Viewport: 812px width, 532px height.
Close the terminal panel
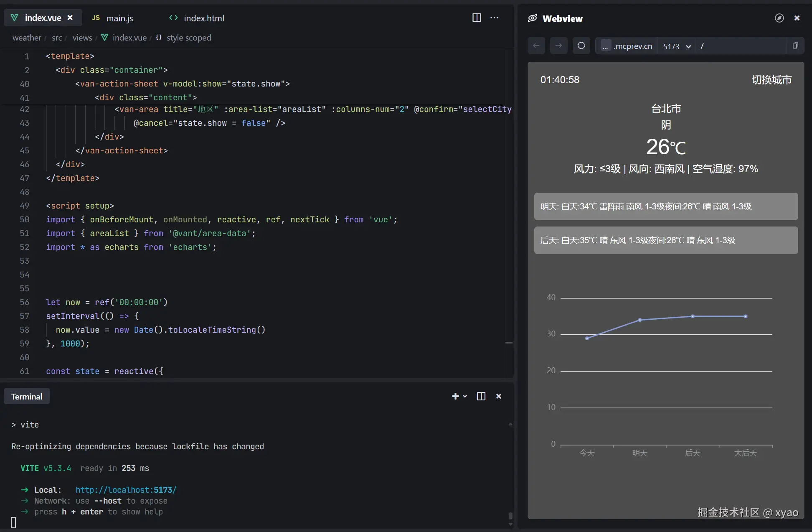coord(499,396)
